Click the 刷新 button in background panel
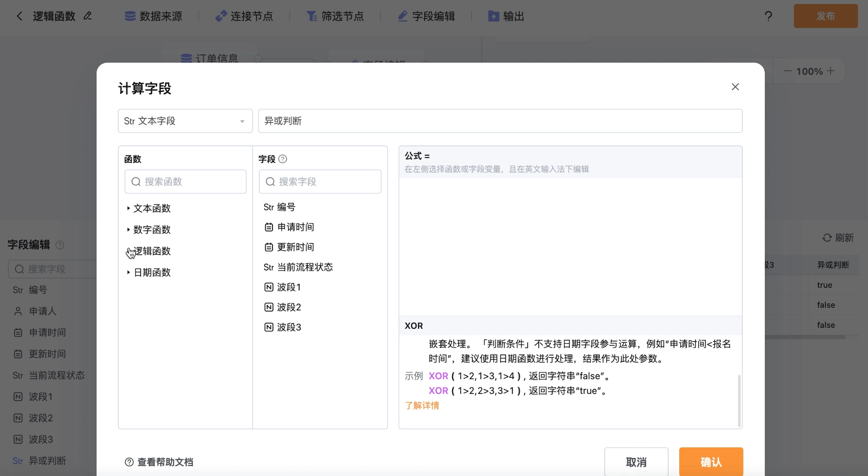This screenshot has height=476, width=868. (x=838, y=238)
